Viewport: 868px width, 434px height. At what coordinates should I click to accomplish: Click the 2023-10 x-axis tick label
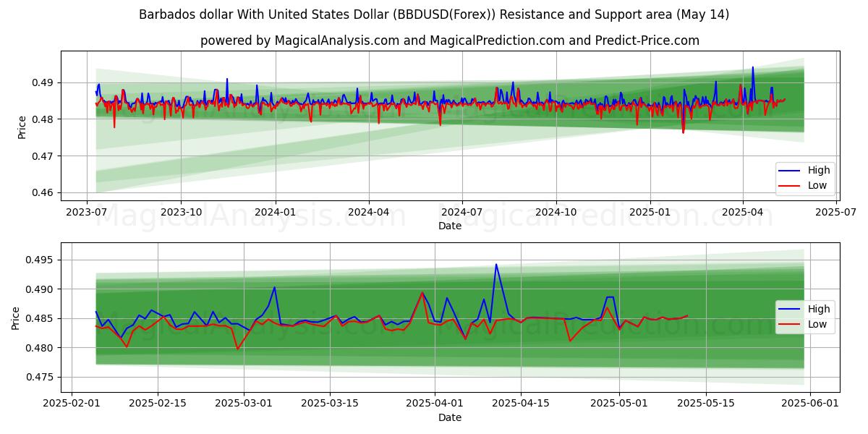[x=181, y=213]
